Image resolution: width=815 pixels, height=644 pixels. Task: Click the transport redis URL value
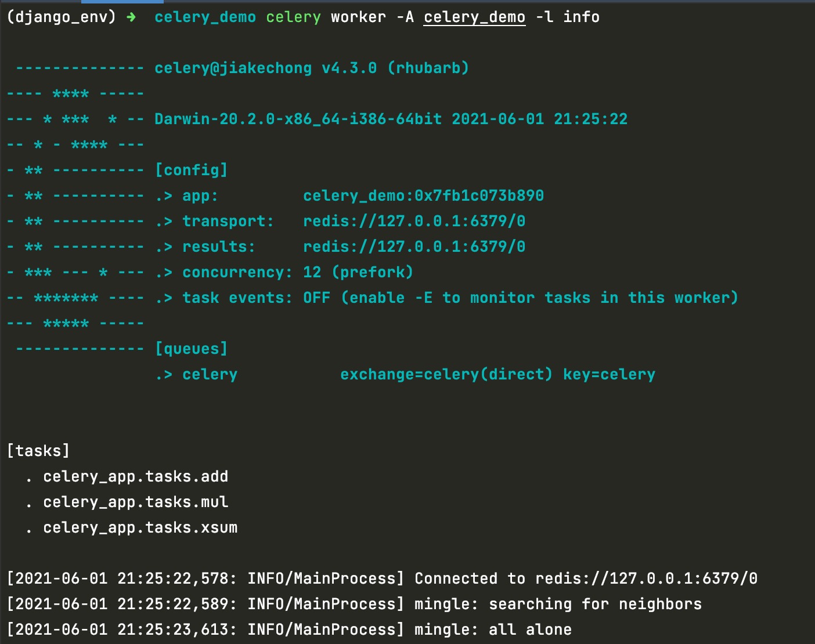tap(414, 222)
